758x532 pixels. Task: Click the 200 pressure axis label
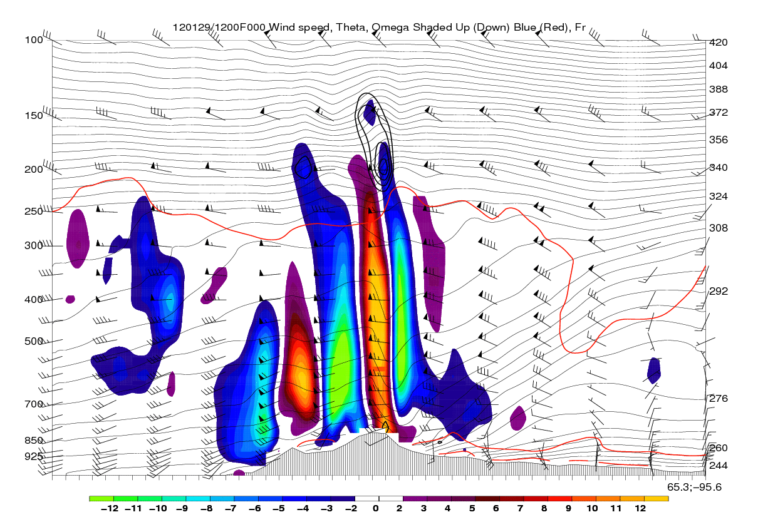click(34, 170)
